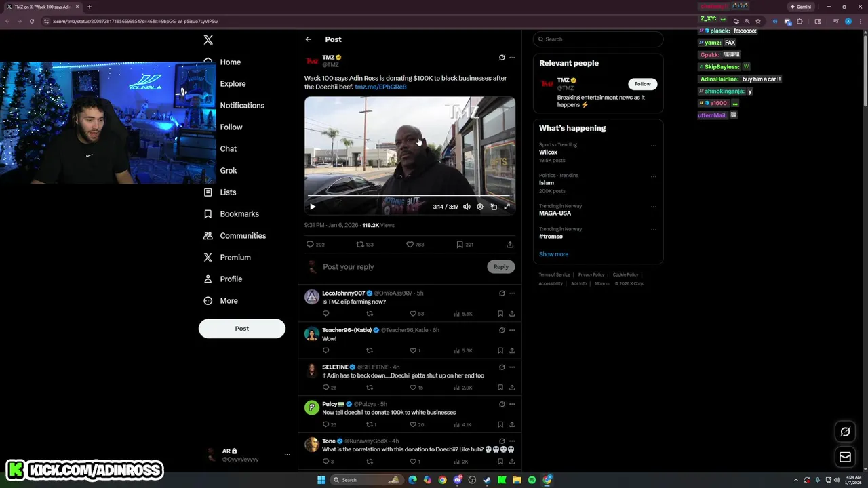The image size is (868, 488).
Task: Play the TMZ video
Action: 313,207
